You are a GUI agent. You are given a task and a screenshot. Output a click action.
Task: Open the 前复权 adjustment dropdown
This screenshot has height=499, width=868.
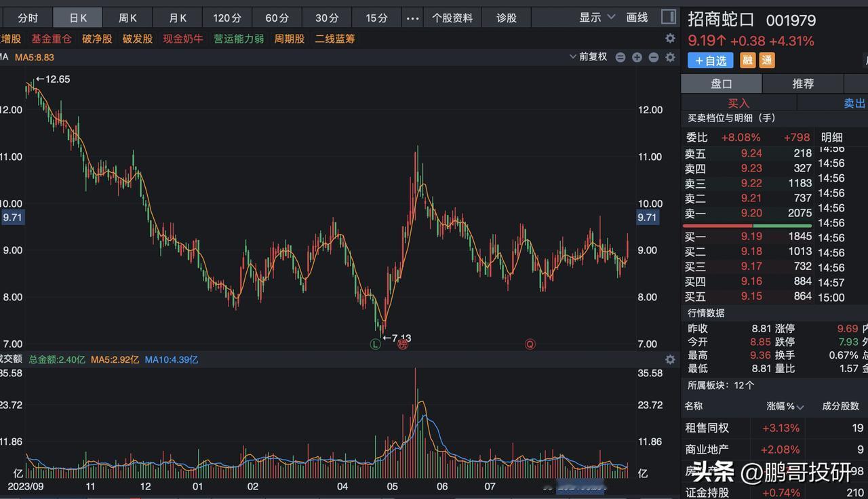click(x=589, y=57)
